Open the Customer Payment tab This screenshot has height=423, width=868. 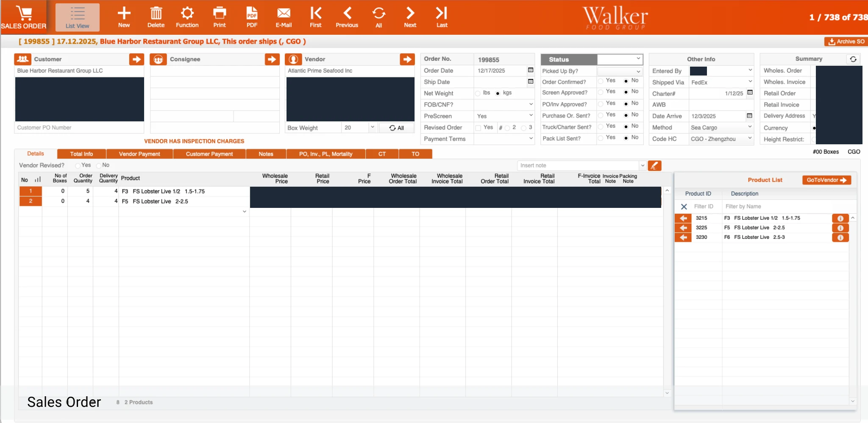[209, 154]
